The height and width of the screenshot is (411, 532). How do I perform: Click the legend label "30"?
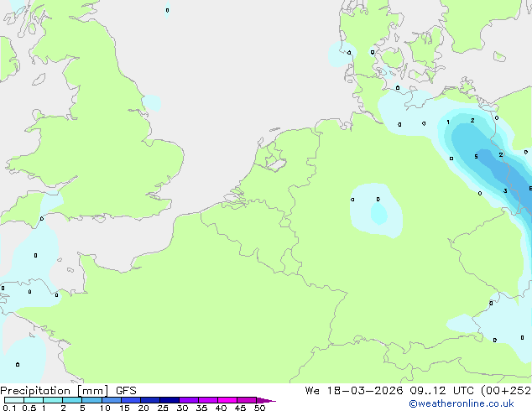182,408
